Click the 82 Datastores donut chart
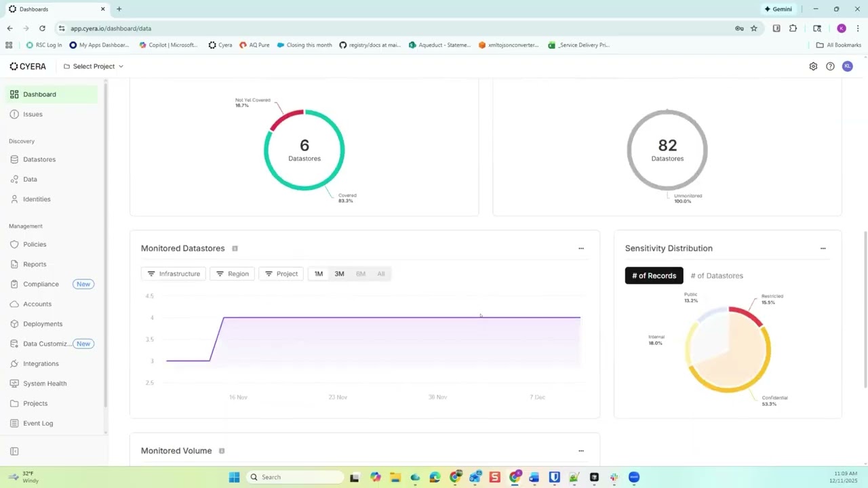 click(x=667, y=150)
